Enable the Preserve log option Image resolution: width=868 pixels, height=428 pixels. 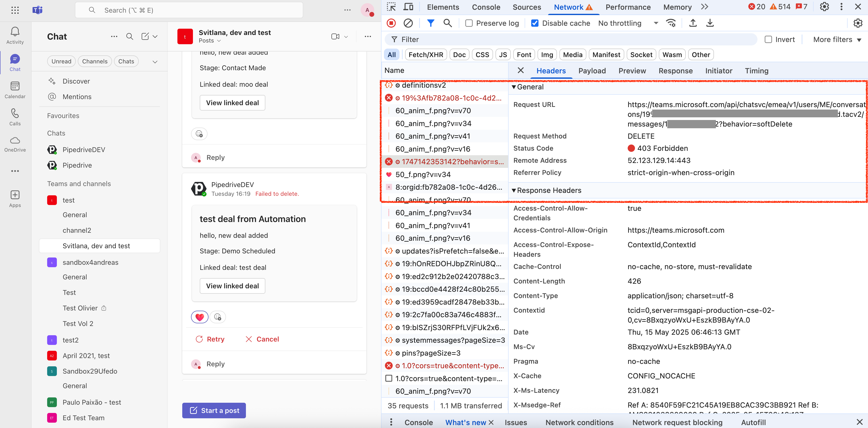469,23
